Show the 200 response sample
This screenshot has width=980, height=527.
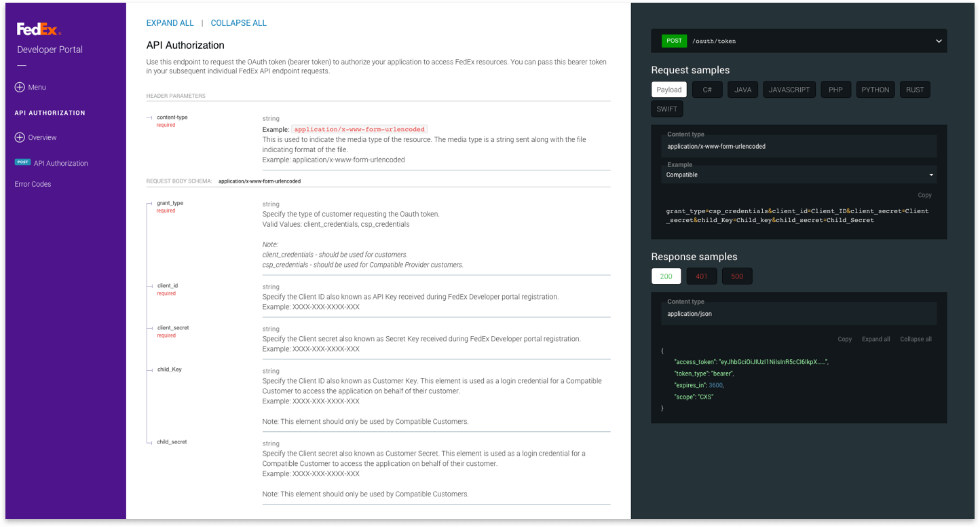click(x=666, y=276)
